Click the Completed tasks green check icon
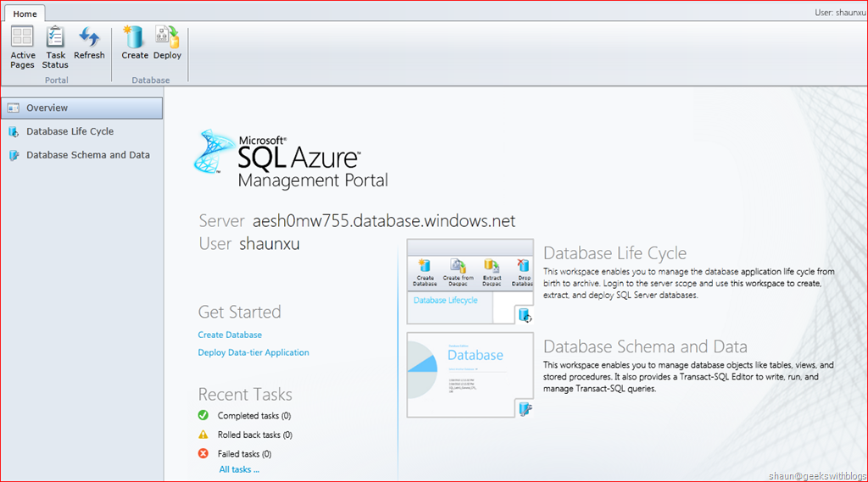The width and height of the screenshot is (868, 482). pos(203,415)
